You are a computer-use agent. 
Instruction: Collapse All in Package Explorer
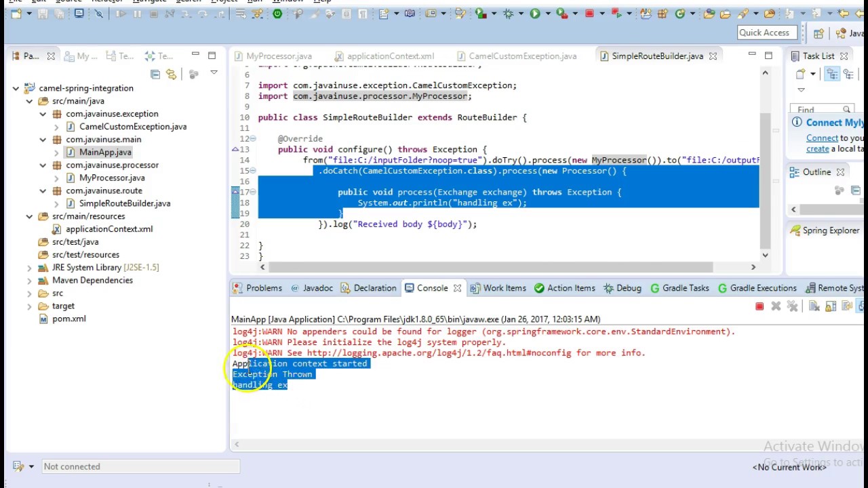pyautogui.click(x=155, y=74)
